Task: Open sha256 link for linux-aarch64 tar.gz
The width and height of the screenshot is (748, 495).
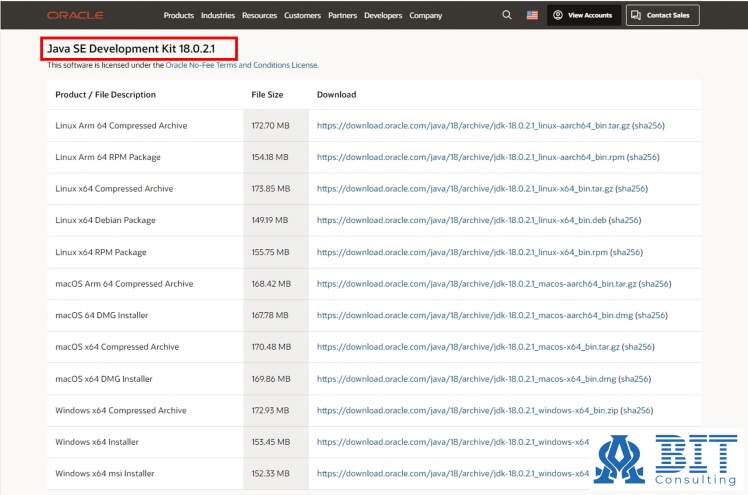Action: pyautogui.click(x=648, y=125)
